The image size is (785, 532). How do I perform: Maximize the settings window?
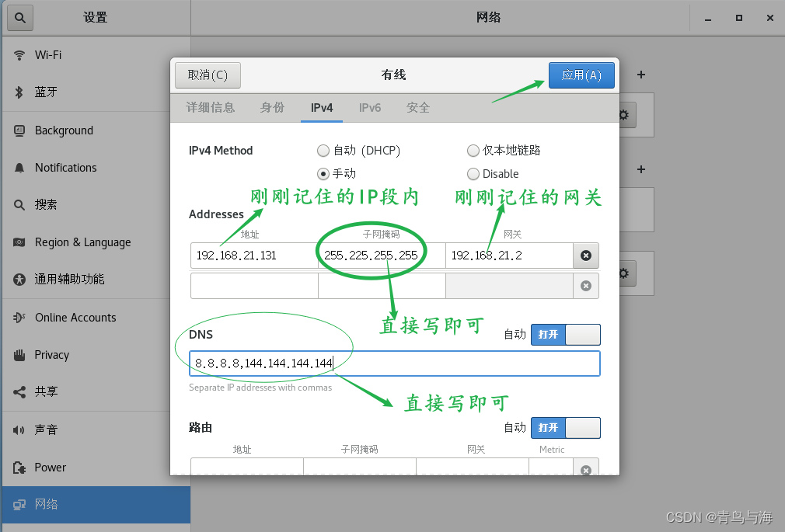pyautogui.click(x=739, y=18)
